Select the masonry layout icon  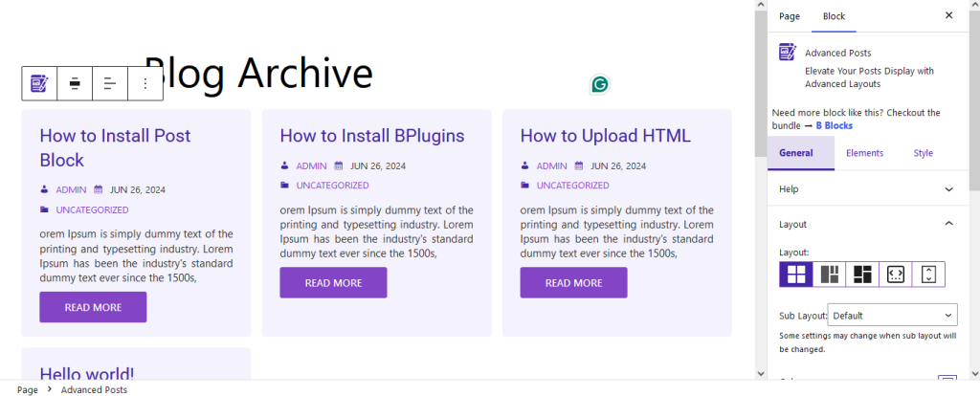click(x=830, y=275)
